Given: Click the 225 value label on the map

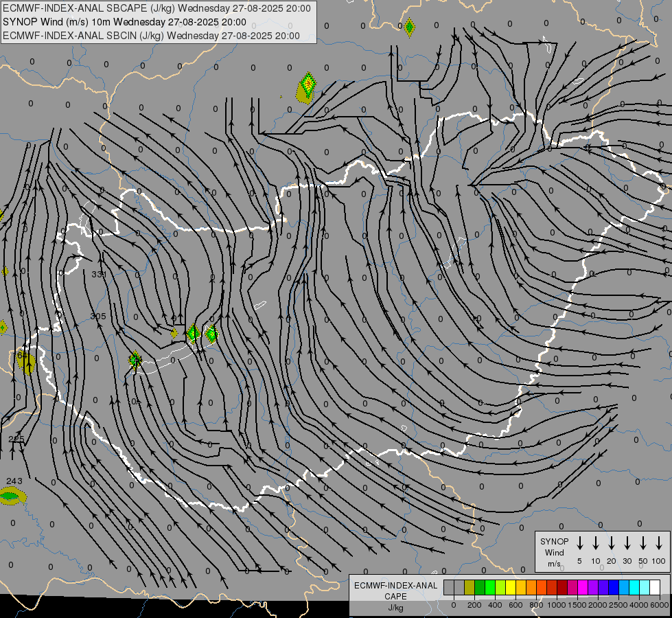Looking at the screenshot, I should click(16, 439).
